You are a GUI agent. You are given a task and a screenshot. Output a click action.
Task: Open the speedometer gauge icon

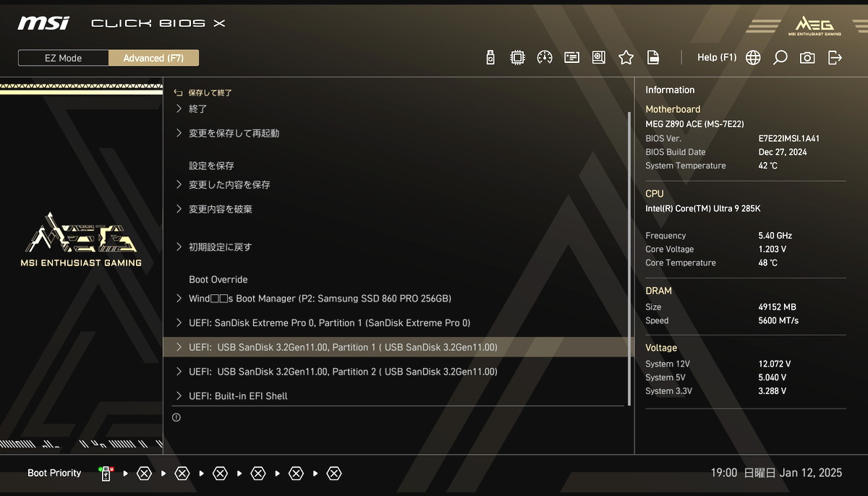click(545, 58)
